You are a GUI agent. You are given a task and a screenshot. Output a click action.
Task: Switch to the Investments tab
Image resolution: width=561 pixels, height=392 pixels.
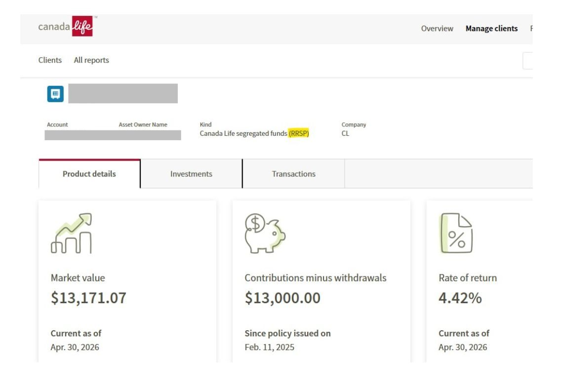pos(192,174)
